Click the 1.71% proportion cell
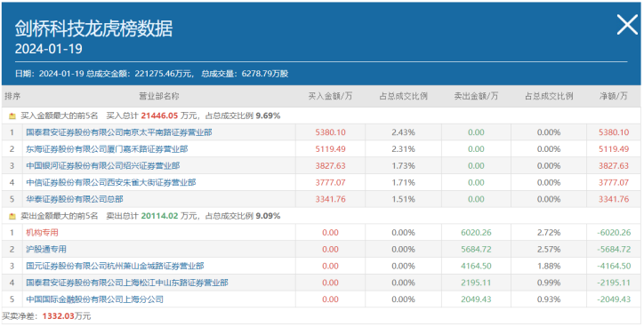The height and width of the screenshot is (327, 644). (x=403, y=182)
